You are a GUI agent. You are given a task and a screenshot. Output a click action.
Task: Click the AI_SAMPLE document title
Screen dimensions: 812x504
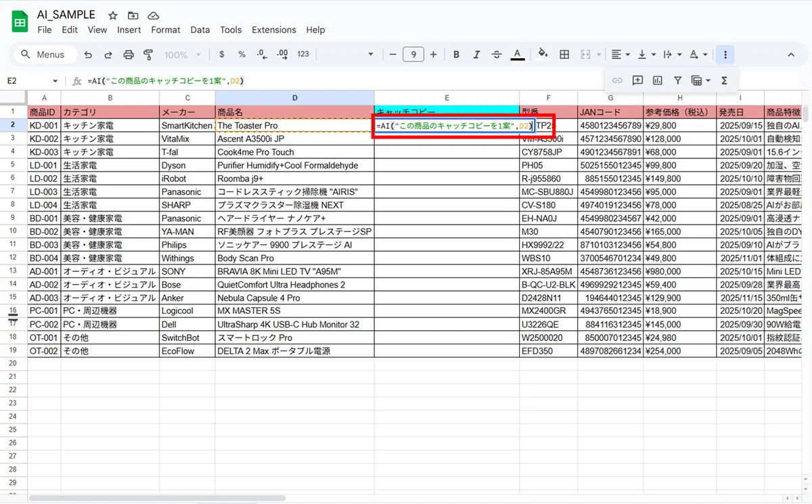(66, 15)
